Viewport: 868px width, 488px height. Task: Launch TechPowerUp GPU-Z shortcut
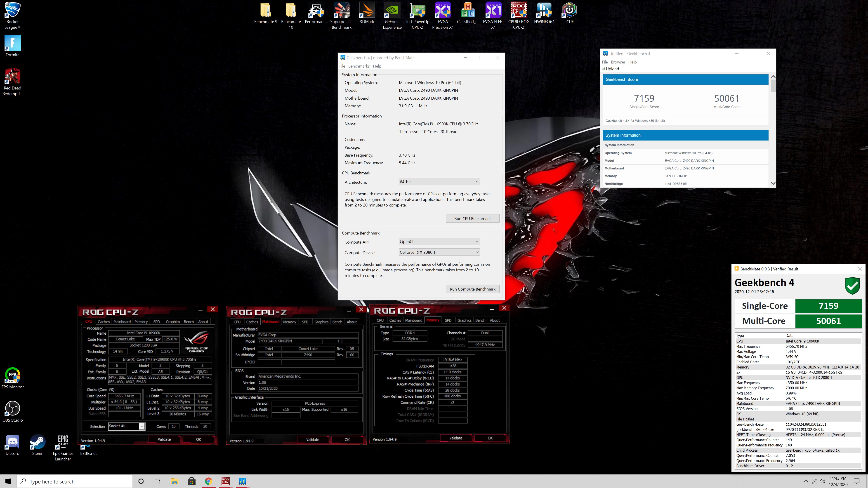pyautogui.click(x=417, y=15)
